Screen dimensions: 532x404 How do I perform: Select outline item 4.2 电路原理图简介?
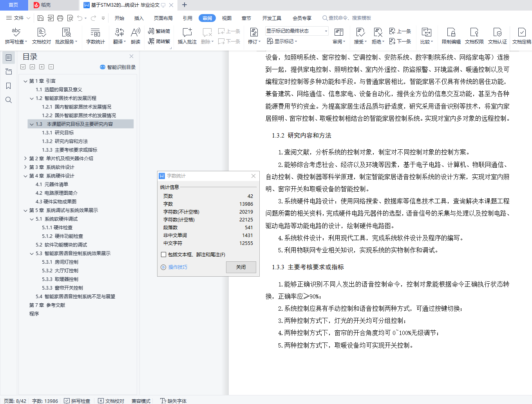click(57, 193)
